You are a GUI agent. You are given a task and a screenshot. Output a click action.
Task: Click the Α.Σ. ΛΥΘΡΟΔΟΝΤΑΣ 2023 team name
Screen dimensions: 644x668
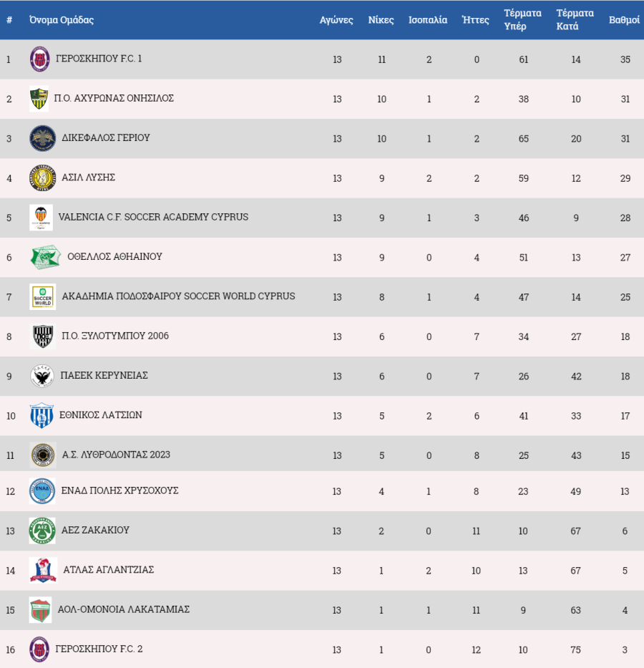(116, 455)
